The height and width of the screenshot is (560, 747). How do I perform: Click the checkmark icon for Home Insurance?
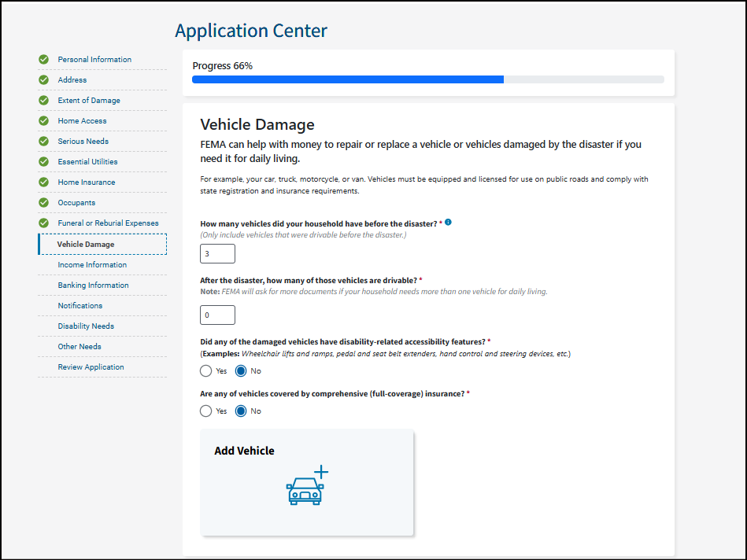point(44,182)
